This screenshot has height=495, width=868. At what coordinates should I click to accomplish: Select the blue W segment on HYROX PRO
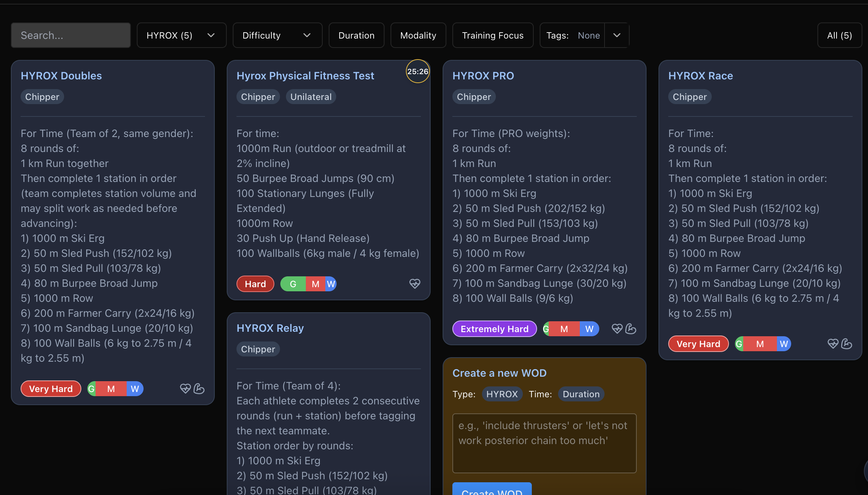(590, 329)
